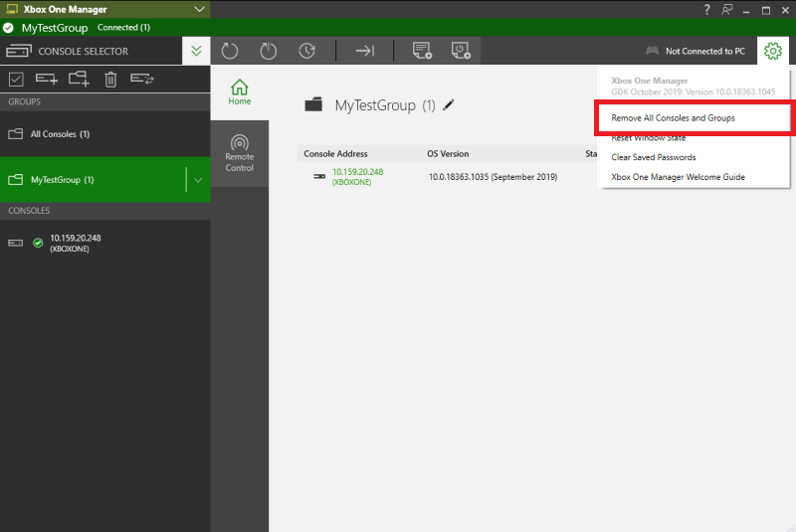796x532 pixels.
Task: Click the move console between groups icon
Action: click(141, 79)
